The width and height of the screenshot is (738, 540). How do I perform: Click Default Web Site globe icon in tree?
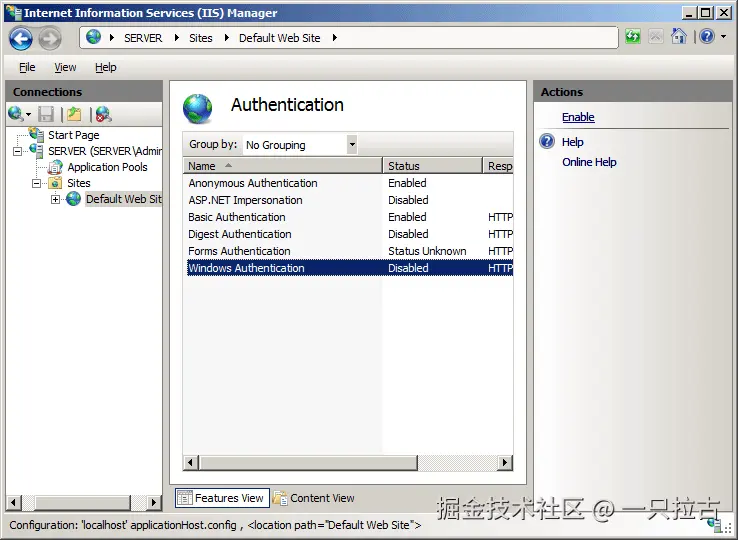point(73,199)
